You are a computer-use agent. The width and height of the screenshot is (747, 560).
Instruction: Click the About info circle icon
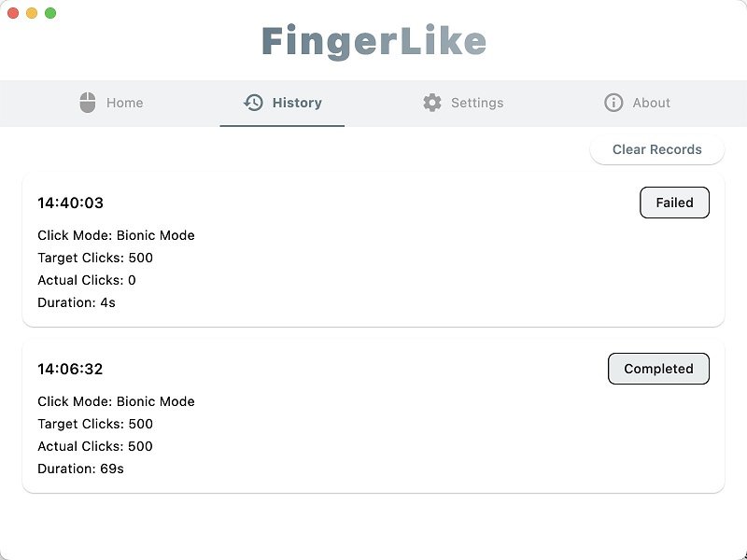click(613, 103)
